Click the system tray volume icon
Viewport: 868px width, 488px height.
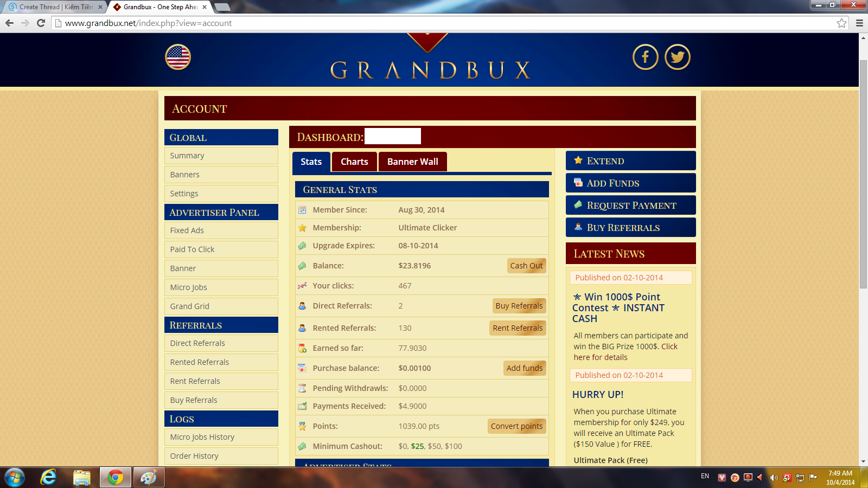774,478
